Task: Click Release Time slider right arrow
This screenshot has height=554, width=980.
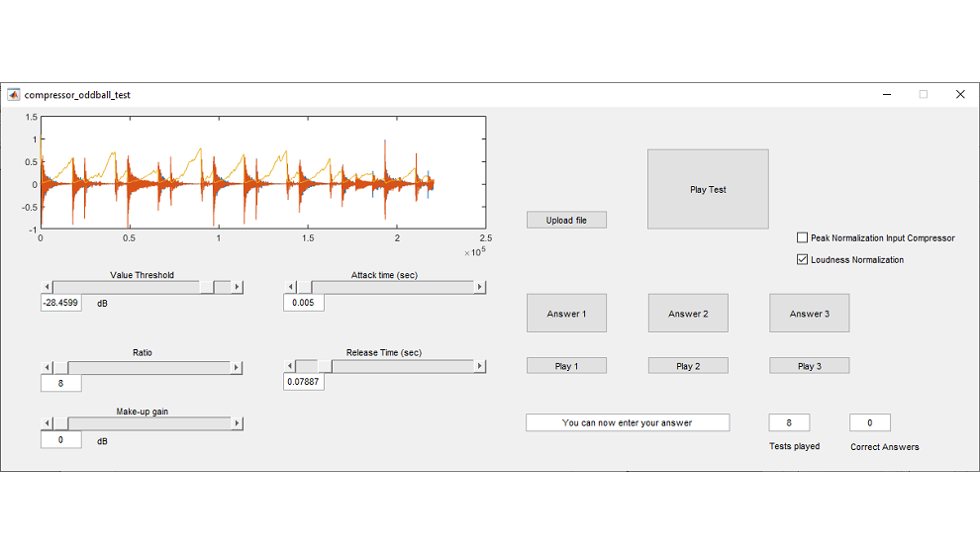Action: click(x=479, y=366)
